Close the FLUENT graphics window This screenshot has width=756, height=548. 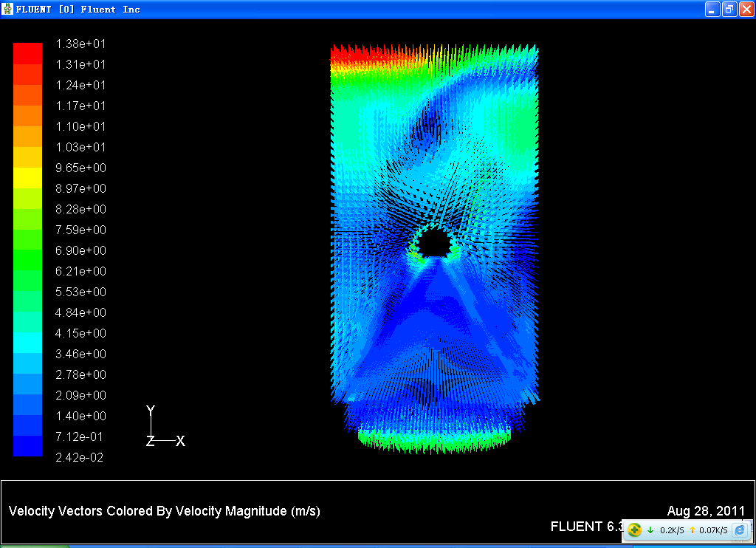(745, 10)
